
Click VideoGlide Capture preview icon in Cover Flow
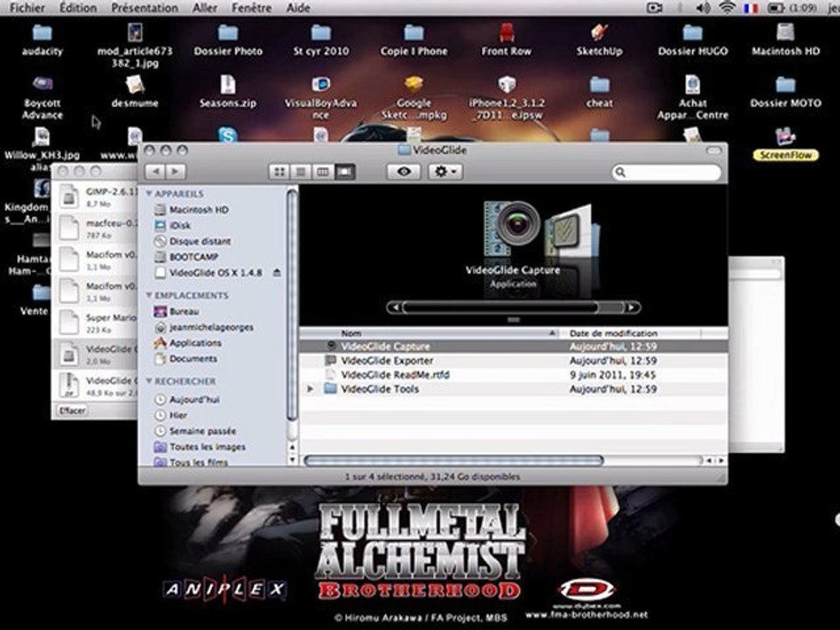point(514,229)
